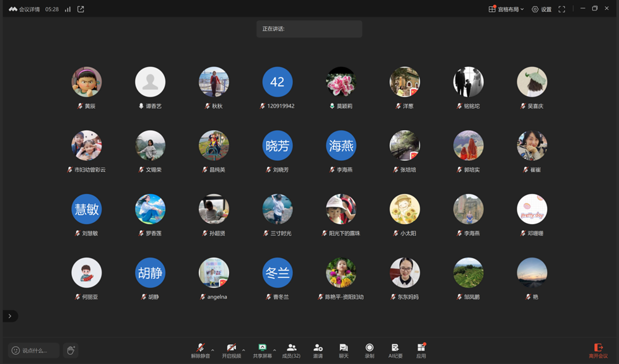
Task: Click the network signal strength icon
Action: click(68, 9)
